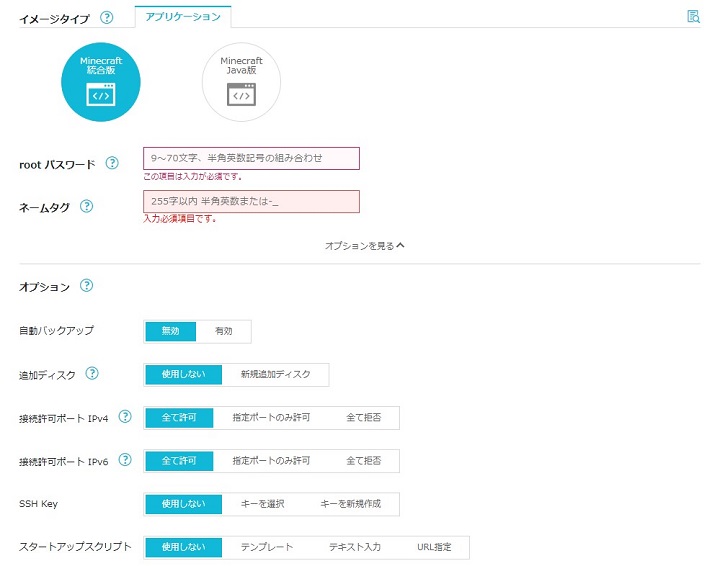Image resolution: width=720 pixels, height=566 pixels.
Task: Focus the root パスワード input field
Action: (251, 158)
